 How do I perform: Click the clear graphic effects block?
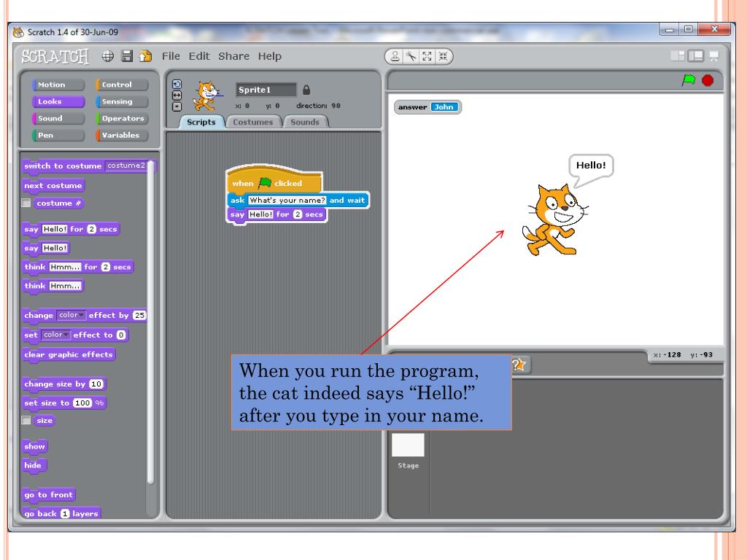coord(69,354)
